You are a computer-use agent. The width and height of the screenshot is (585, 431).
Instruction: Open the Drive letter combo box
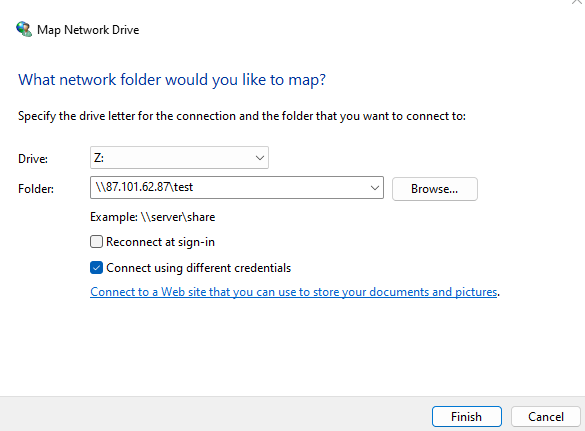179,157
